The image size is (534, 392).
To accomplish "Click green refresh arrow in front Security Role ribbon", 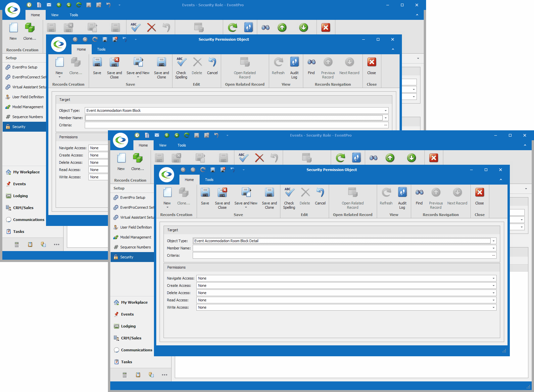I will click(x=340, y=158).
